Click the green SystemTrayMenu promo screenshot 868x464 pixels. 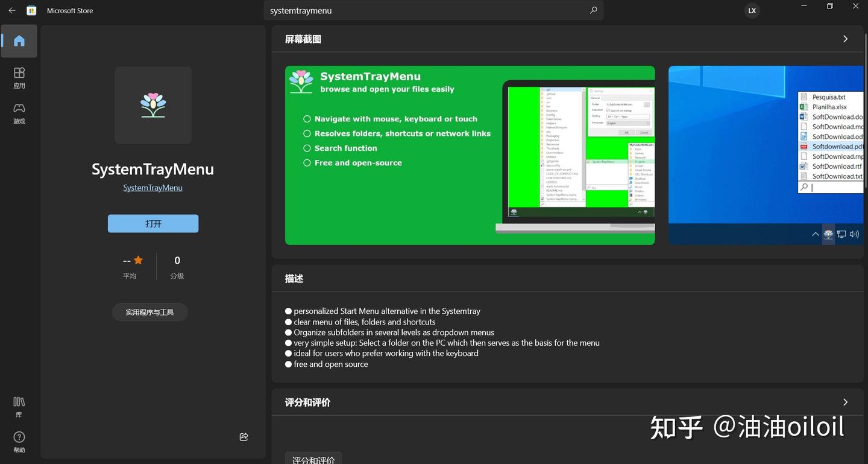tap(470, 155)
